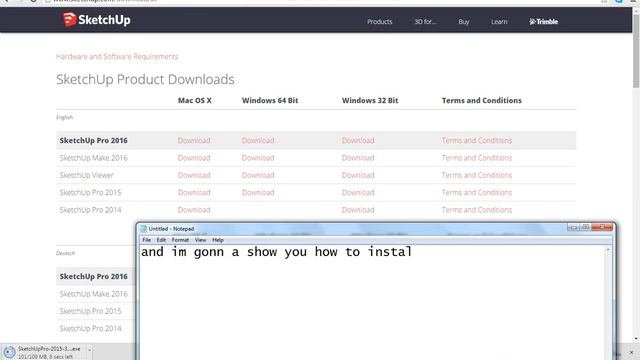Open the 3D for... navigation menu

[x=425, y=22]
